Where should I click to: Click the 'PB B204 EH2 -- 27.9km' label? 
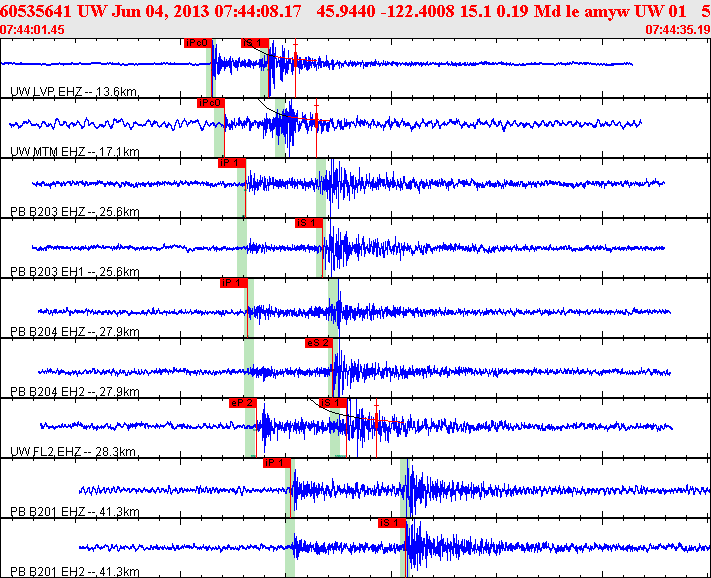click(x=75, y=392)
